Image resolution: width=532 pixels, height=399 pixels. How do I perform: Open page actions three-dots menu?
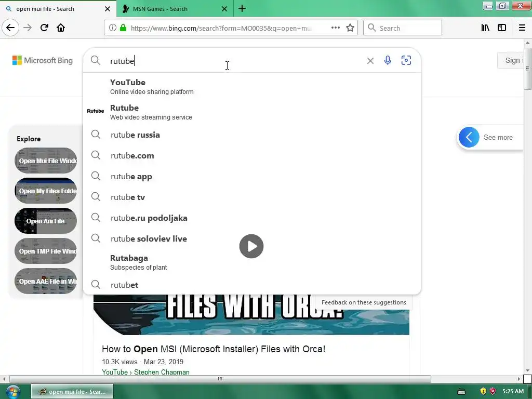(335, 28)
